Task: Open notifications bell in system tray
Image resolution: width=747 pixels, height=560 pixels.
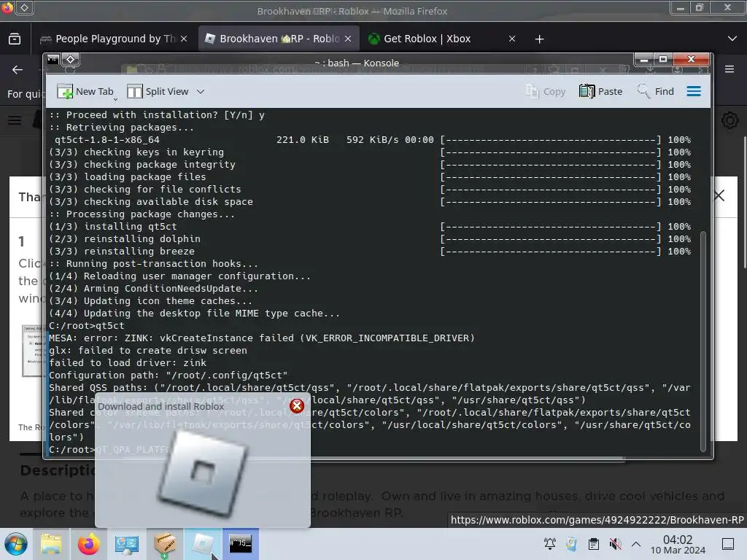Action: (550, 544)
